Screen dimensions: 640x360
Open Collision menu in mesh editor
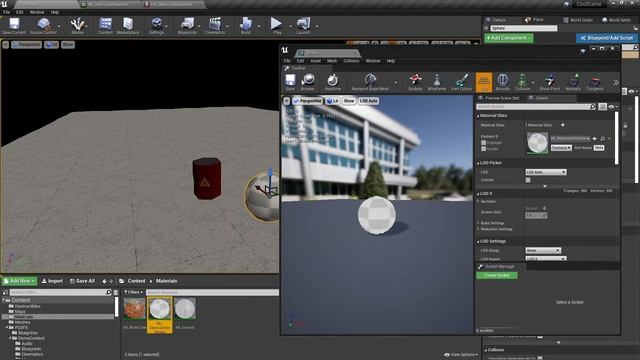click(351, 61)
